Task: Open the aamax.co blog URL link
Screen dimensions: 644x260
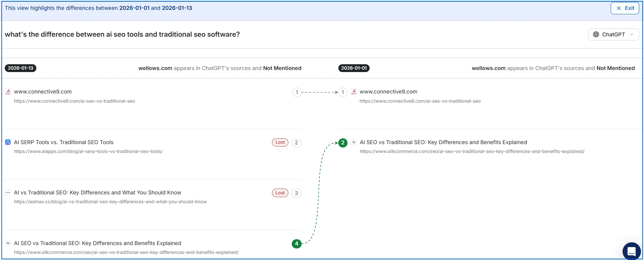Action: pos(110,202)
